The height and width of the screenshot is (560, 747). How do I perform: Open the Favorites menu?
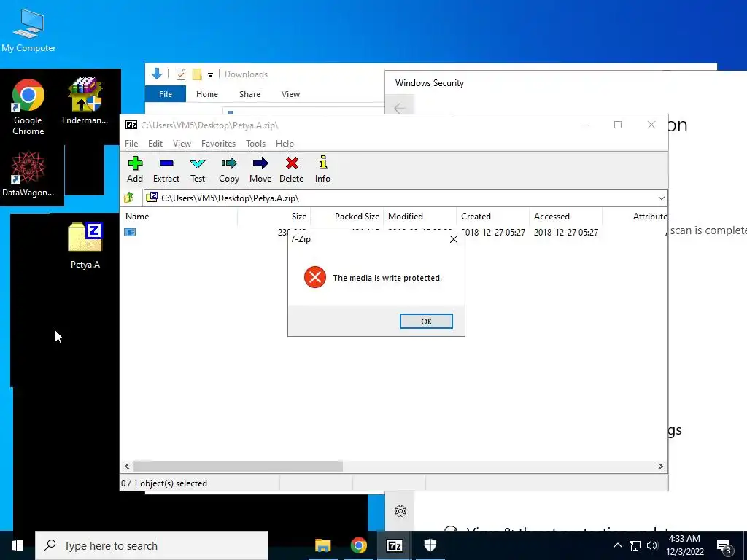pos(218,144)
